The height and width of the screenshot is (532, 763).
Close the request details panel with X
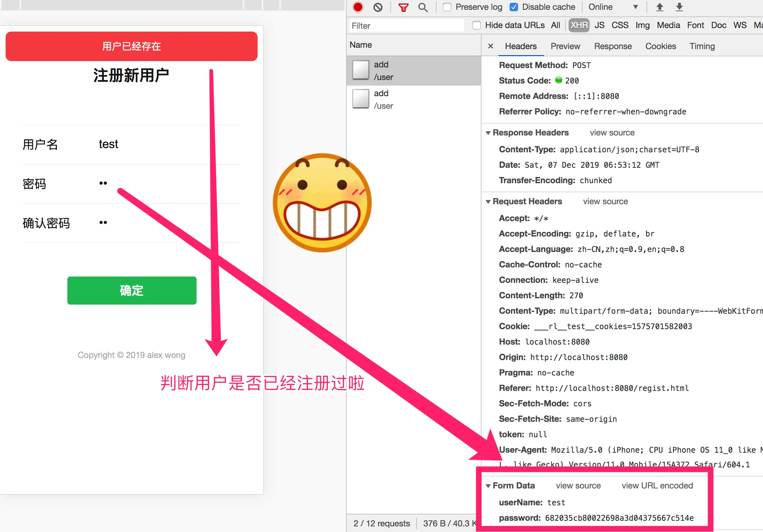[490, 46]
